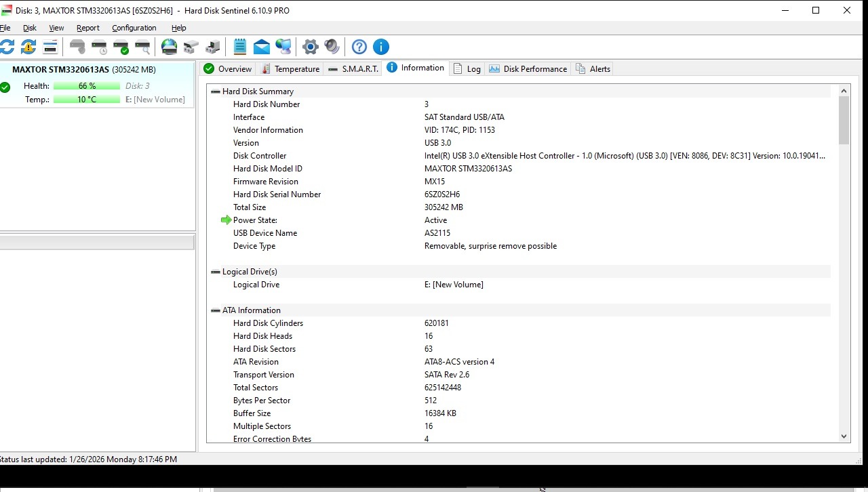Viewport: 868px width, 492px height.
Task: Click the disk with magnifier toolbar icon
Action: click(142, 47)
